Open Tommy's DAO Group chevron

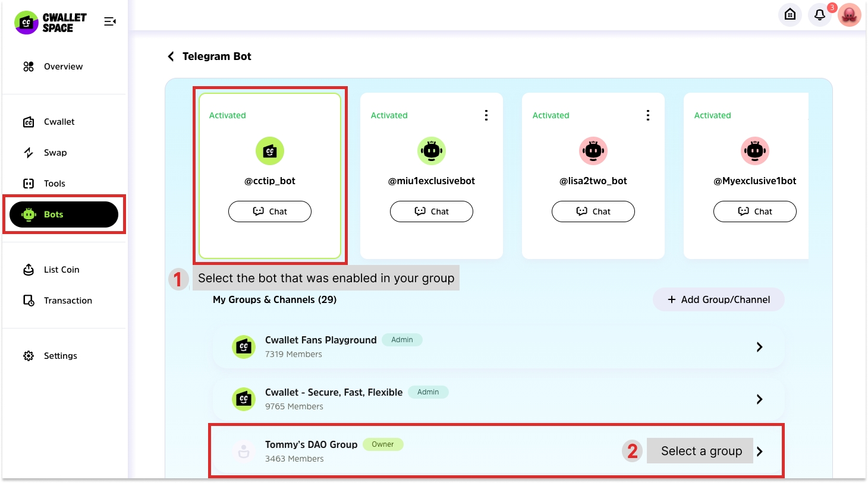[760, 452]
